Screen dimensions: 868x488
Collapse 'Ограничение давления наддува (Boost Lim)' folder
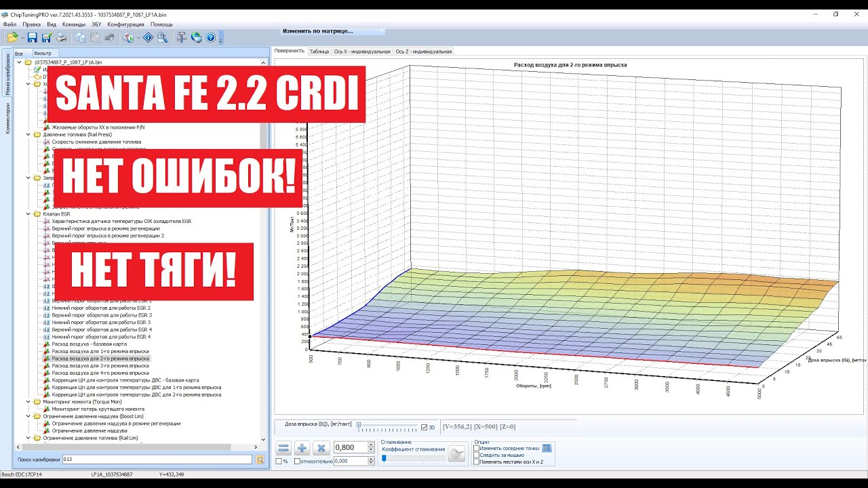28,416
